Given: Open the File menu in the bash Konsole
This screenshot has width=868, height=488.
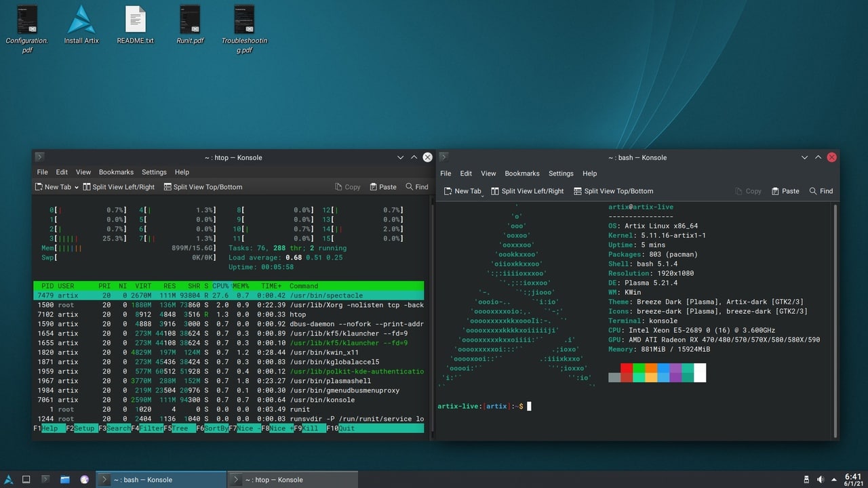Looking at the screenshot, I should 446,174.
